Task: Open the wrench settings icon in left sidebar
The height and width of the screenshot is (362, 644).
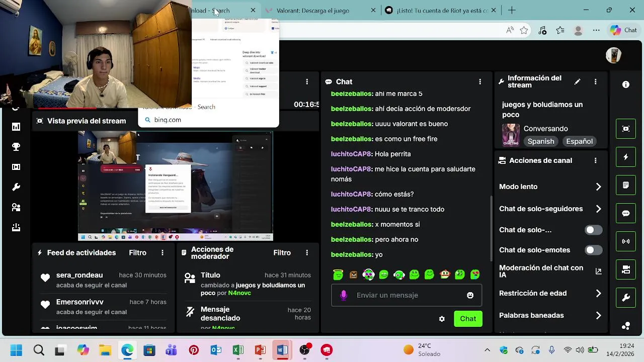Action: tap(16, 187)
